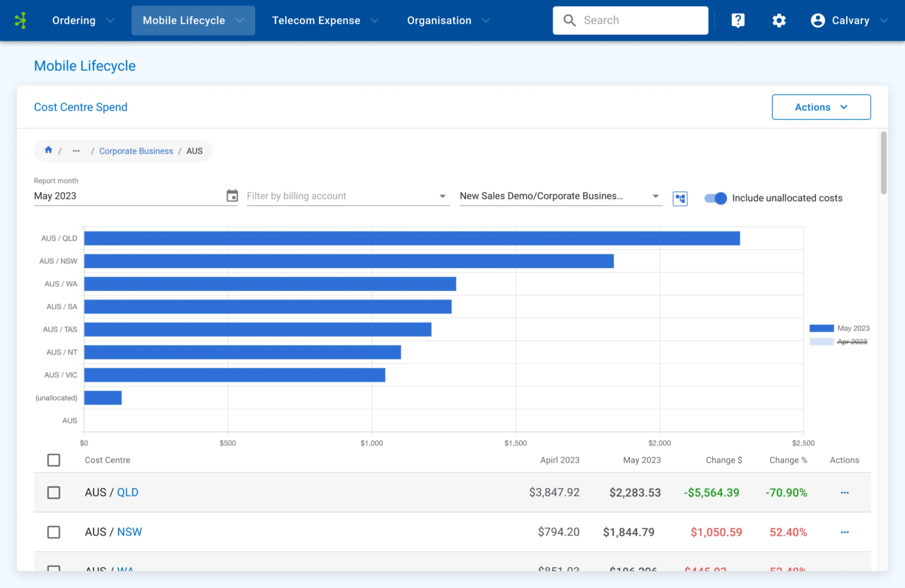This screenshot has width=905, height=588.
Task: Click the home breadcrumb icon
Action: tap(48, 150)
